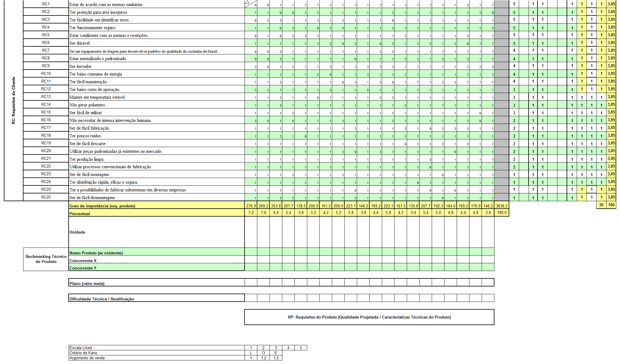Select 'Ser de fácil montagem.' cell
621x364 pixels.
[x=157, y=174]
